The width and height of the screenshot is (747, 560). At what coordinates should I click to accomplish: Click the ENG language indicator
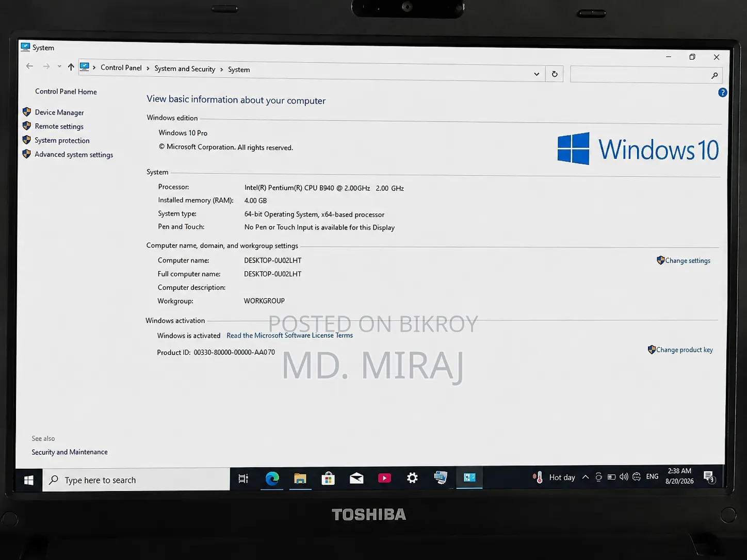click(x=652, y=476)
